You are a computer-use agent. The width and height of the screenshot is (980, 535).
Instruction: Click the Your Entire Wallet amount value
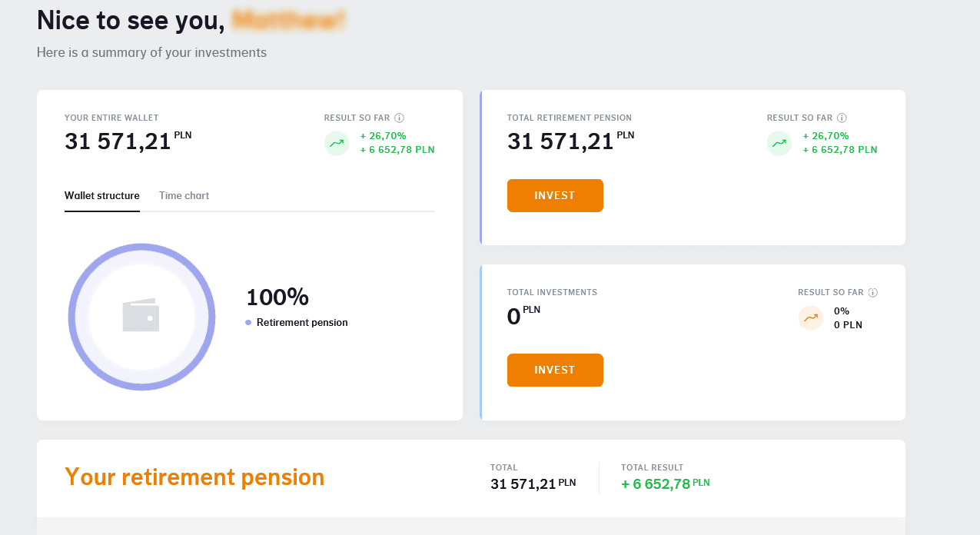[x=118, y=141]
